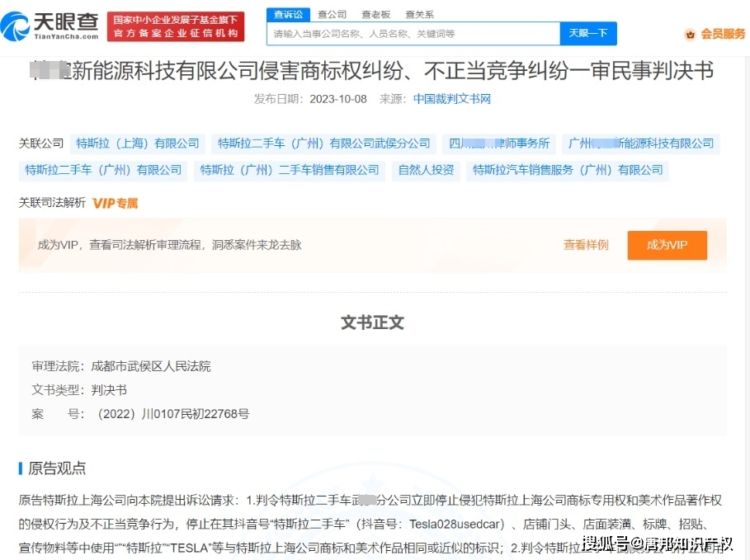This screenshot has height=560, width=750.
Task: Click the search input field
Action: coord(413,34)
